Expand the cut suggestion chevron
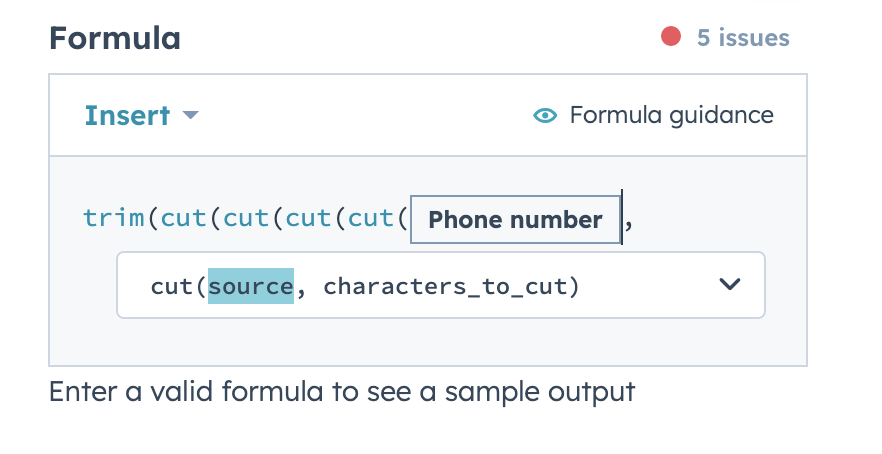Viewport: 882px width, 454px height. click(730, 285)
